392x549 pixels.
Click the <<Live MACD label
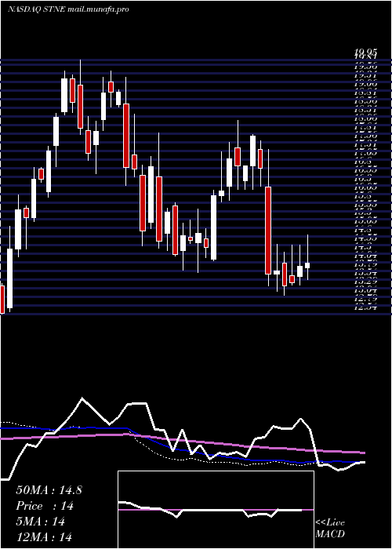[x=330, y=529]
